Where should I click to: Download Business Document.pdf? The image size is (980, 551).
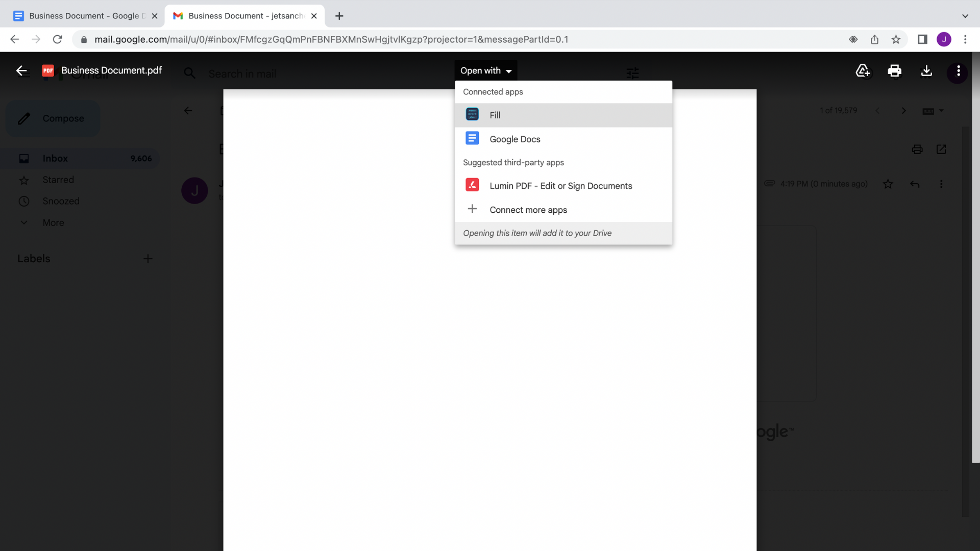pos(926,71)
